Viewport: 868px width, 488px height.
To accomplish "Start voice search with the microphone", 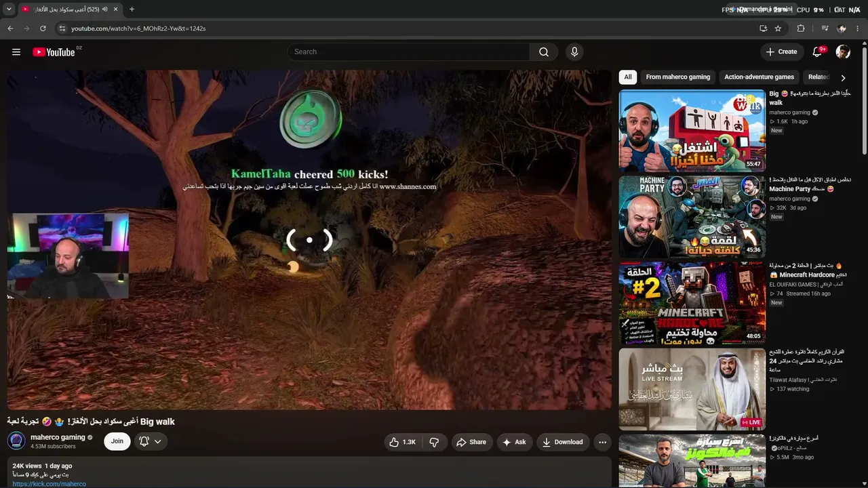I will (574, 52).
